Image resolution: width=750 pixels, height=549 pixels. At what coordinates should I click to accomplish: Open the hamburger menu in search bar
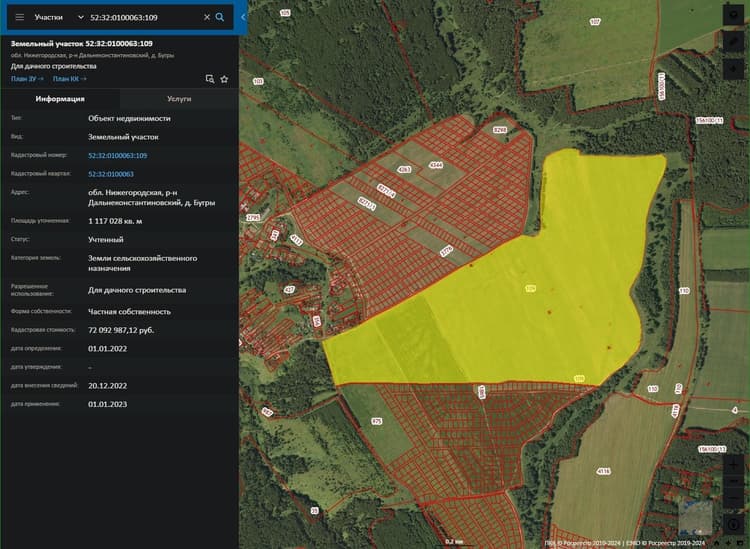[20, 17]
